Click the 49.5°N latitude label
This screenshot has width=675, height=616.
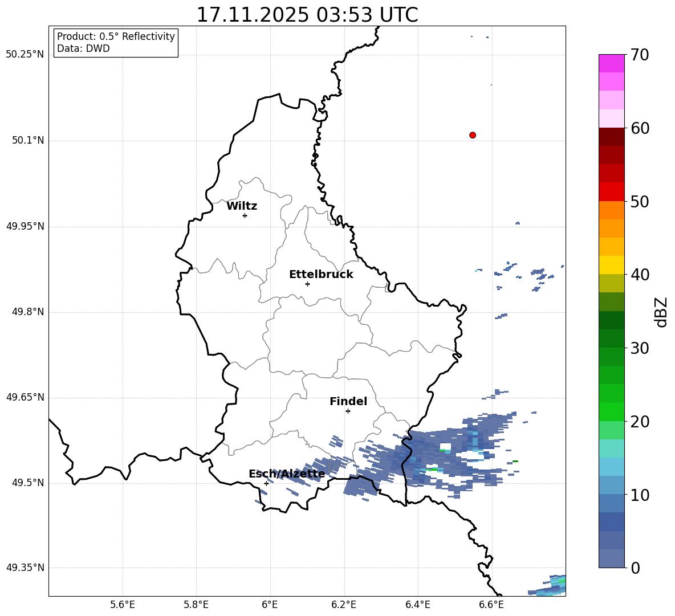[x=28, y=483]
